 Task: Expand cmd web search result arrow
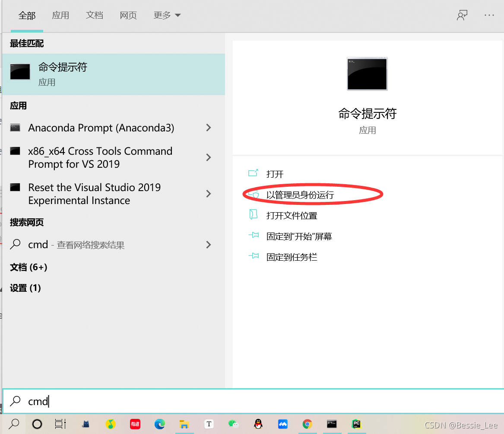pyautogui.click(x=209, y=245)
